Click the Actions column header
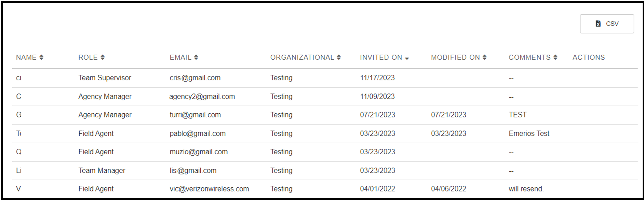This screenshot has width=644, height=200. pyautogui.click(x=589, y=57)
